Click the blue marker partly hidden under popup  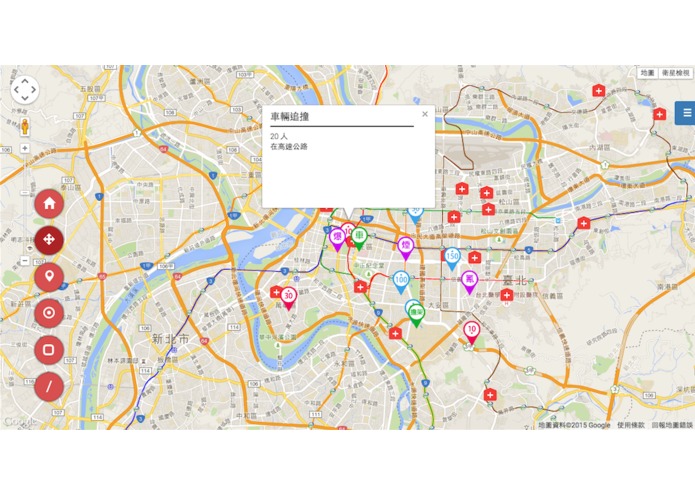click(x=415, y=215)
